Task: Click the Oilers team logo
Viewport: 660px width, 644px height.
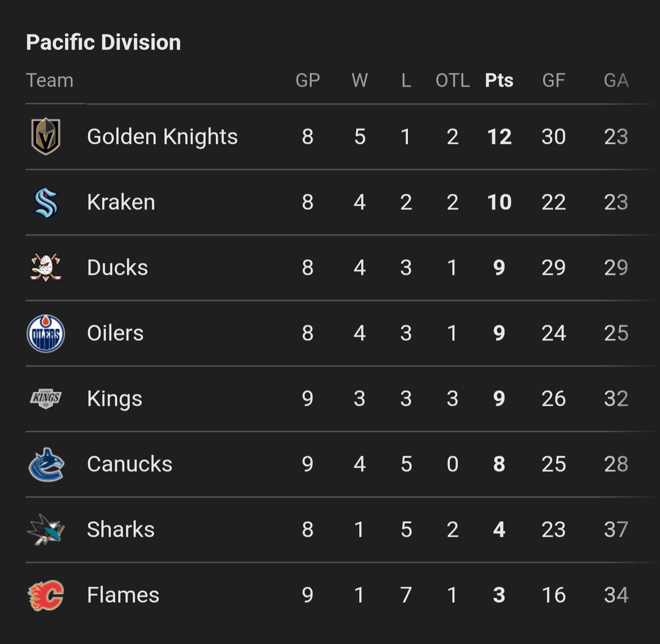Action: click(46, 333)
